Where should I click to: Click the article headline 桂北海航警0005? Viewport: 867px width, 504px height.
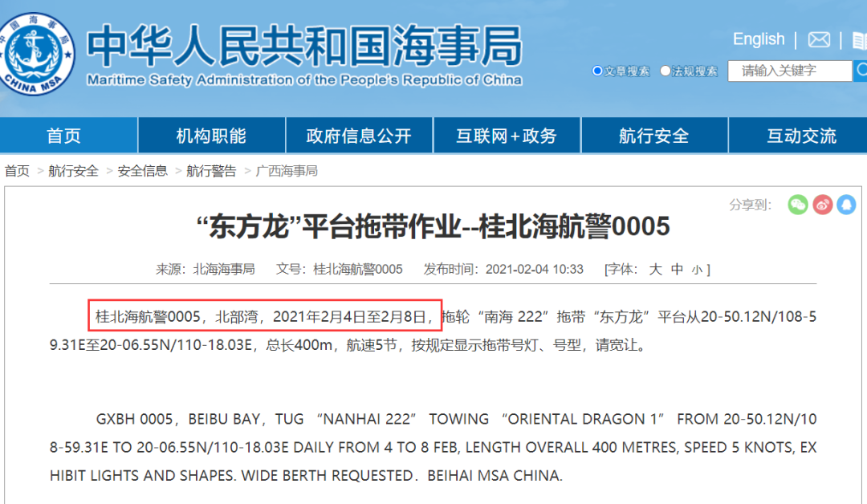(433, 226)
